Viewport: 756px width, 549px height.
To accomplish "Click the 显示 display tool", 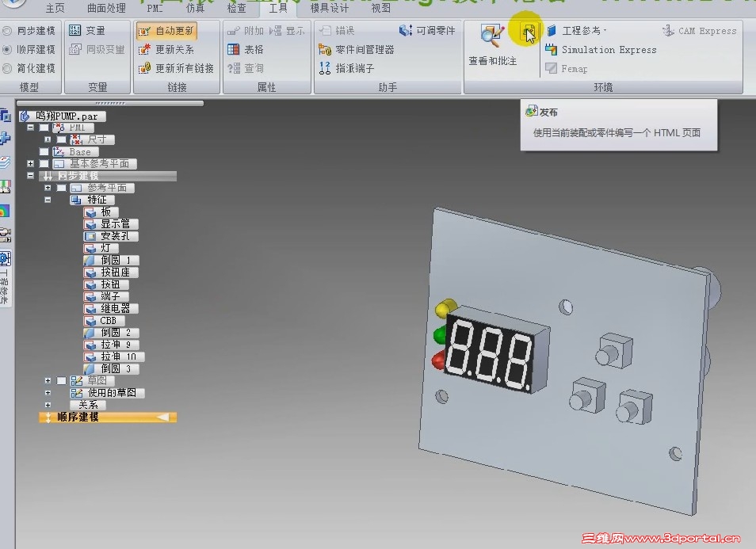I will (x=288, y=31).
